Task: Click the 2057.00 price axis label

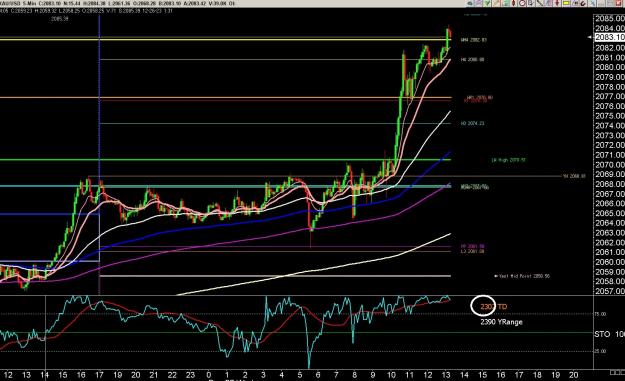Action: pyautogui.click(x=610, y=291)
